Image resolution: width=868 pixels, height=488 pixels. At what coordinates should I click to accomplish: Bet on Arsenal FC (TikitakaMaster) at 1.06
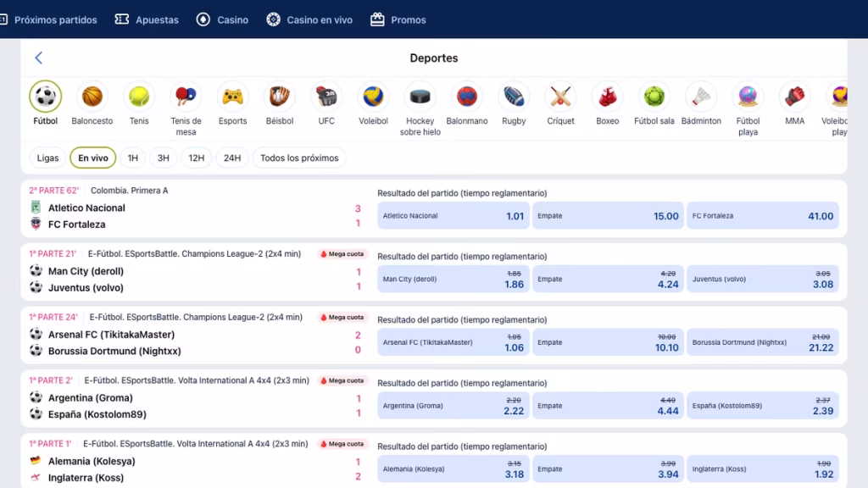pos(453,342)
